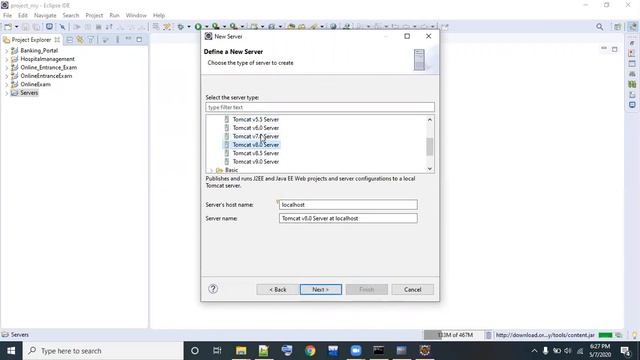Open the Windows notification center icon

point(625,351)
